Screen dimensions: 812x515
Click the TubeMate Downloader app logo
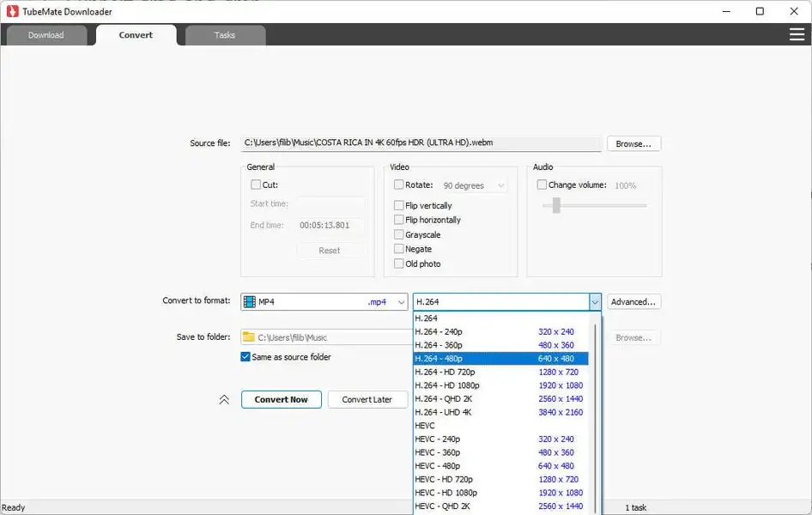pos(13,11)
